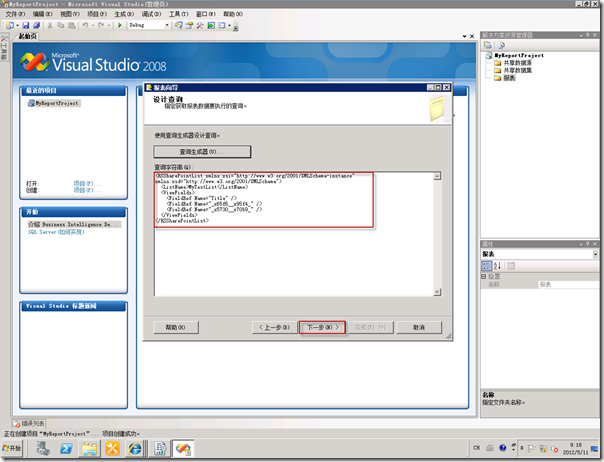The width and height of the screenshot is (604, 462).
Task: Click the 上一步 button in wizard
Action: coord(274,328)
